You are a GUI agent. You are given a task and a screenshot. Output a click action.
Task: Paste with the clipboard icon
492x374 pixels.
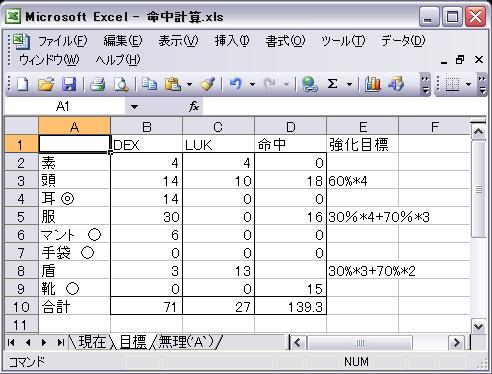173,84
